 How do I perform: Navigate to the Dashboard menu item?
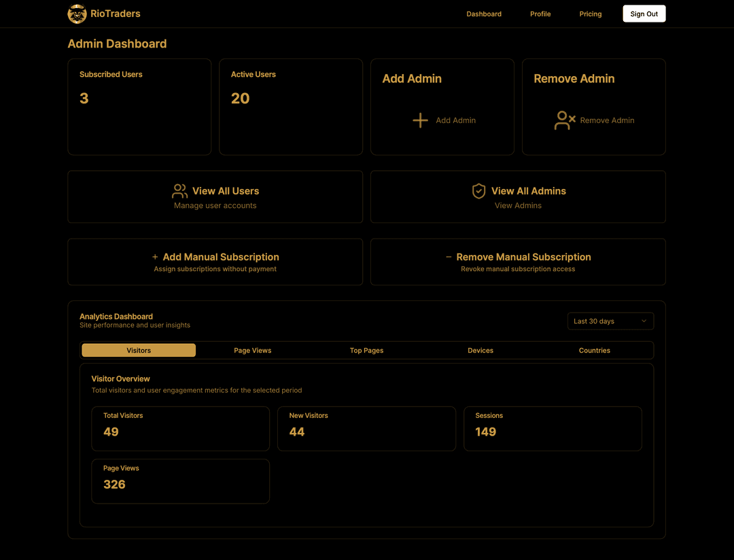click(483, 14)
